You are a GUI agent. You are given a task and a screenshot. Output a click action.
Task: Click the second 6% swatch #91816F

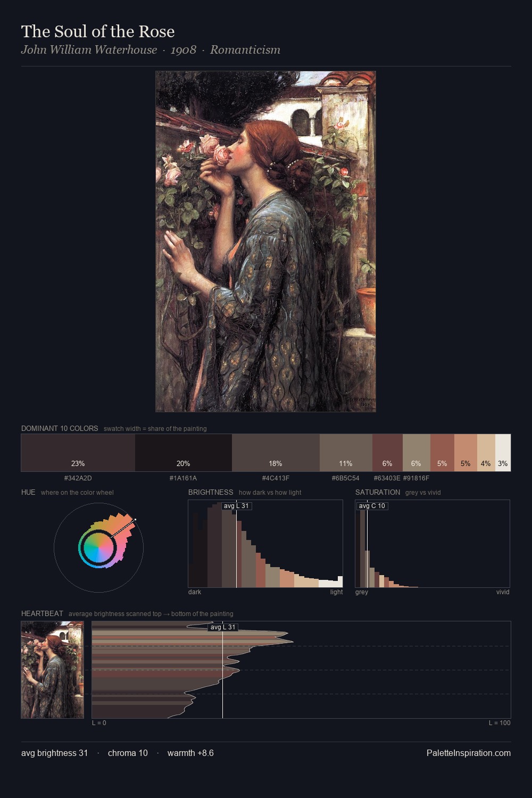click(x=416, y=453)
